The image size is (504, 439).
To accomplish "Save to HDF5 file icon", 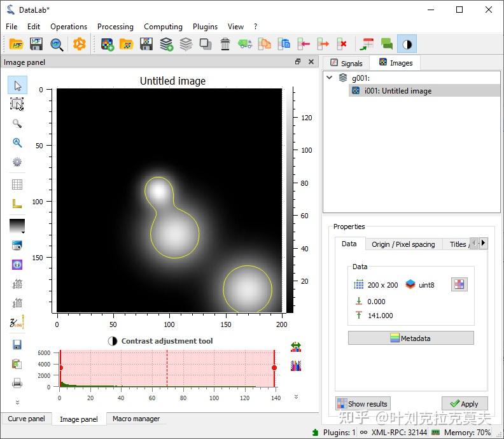I will pyautogui.click(x=36, y=44).
